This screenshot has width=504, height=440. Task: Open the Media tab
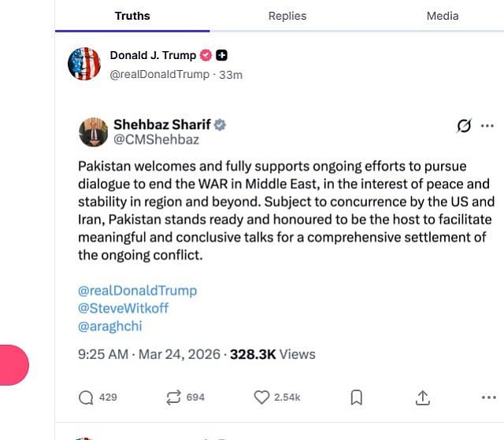pos(442,16)
